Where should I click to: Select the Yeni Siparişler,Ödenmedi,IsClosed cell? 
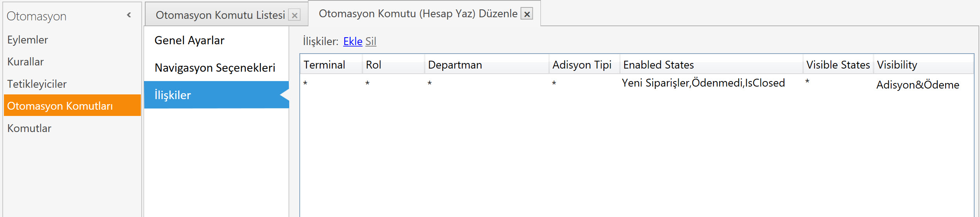coord(703,83)
